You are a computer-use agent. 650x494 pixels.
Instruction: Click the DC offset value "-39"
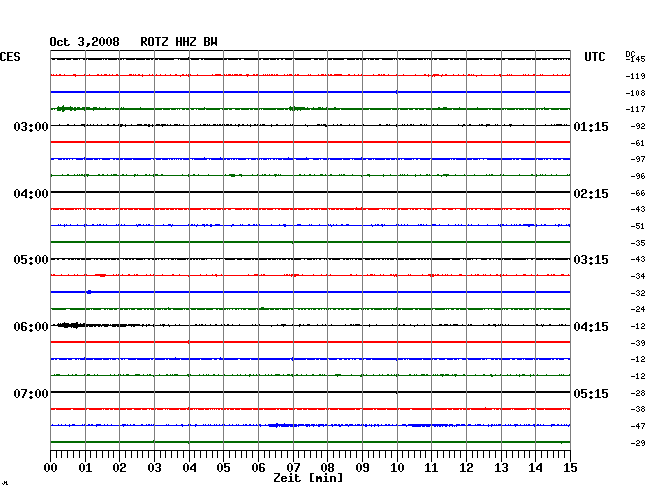(638, 344)
